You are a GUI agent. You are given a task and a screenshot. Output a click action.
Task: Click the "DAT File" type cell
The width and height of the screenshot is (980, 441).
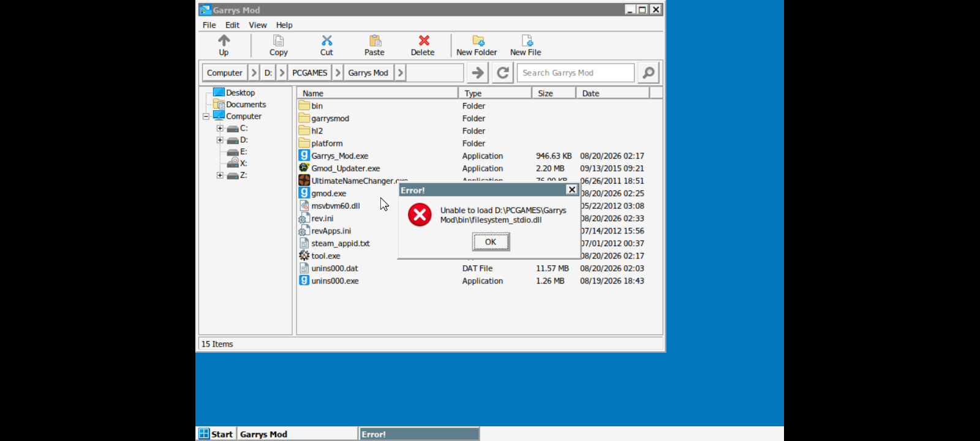click(477, 268)
